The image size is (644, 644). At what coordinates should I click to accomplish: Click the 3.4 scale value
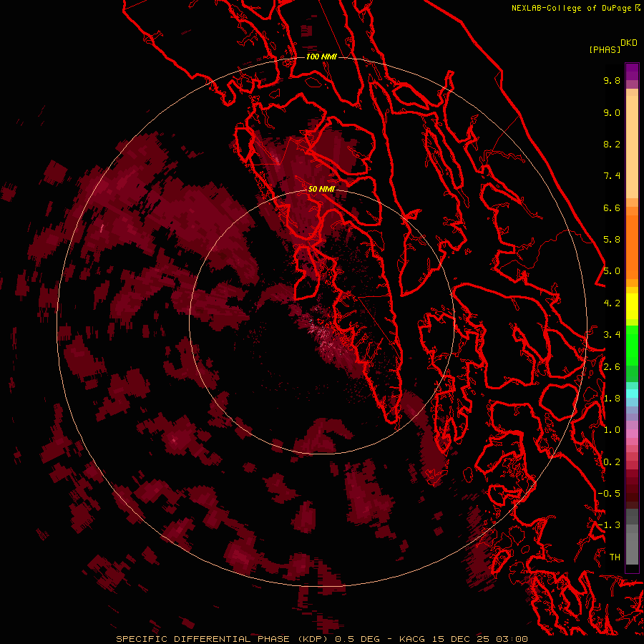click(x=612, y=335)
